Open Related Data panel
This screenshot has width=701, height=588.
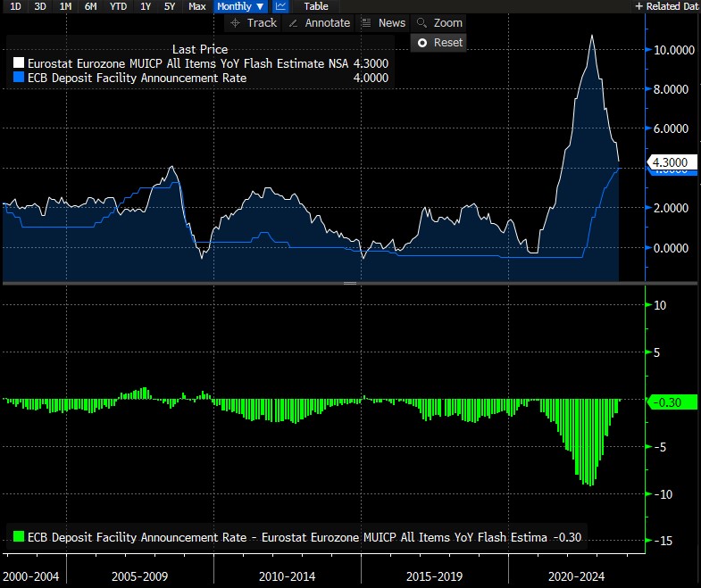coord(666,6)
